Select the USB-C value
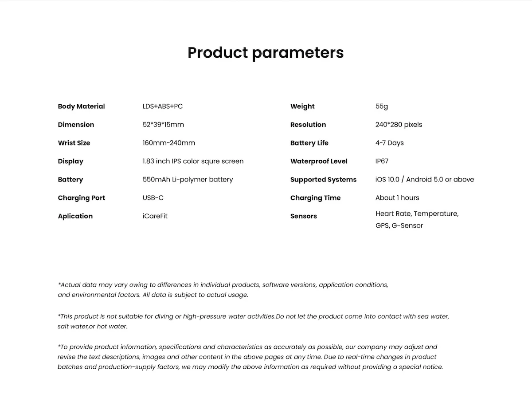This screenshot has height=410, width=532. (153, 198)
